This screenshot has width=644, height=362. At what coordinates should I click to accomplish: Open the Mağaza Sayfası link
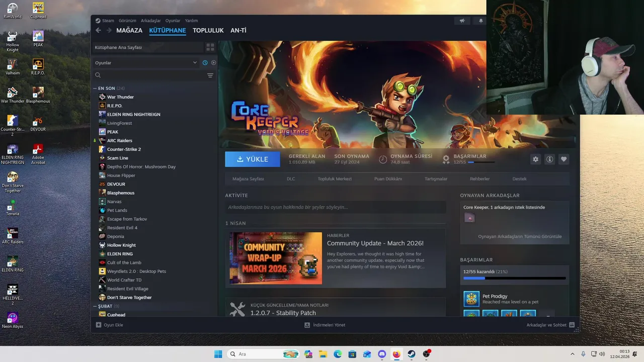tap(248, 179)
